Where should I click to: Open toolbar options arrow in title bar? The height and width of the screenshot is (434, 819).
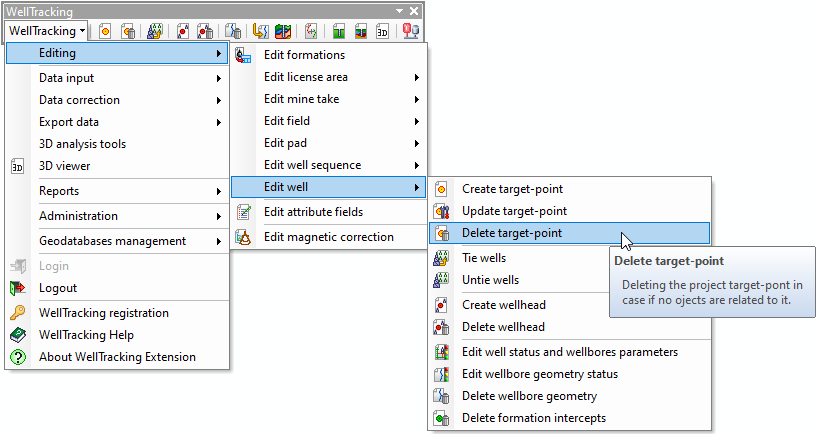(399, 11)
